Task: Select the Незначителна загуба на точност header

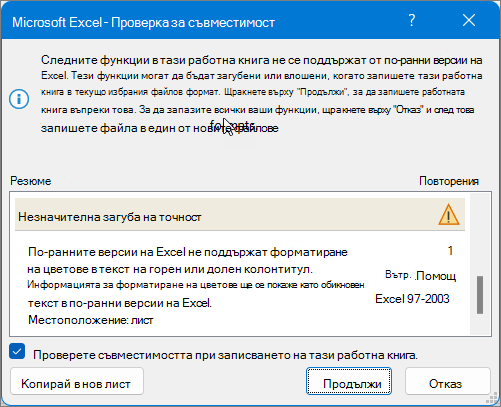Action: pyautogui.click(x=240, y=215)
